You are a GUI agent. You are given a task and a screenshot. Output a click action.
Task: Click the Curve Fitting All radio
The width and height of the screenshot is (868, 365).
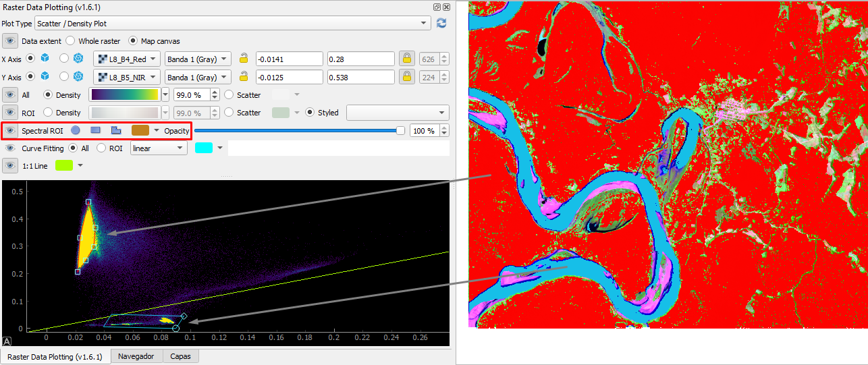point(74,148)
